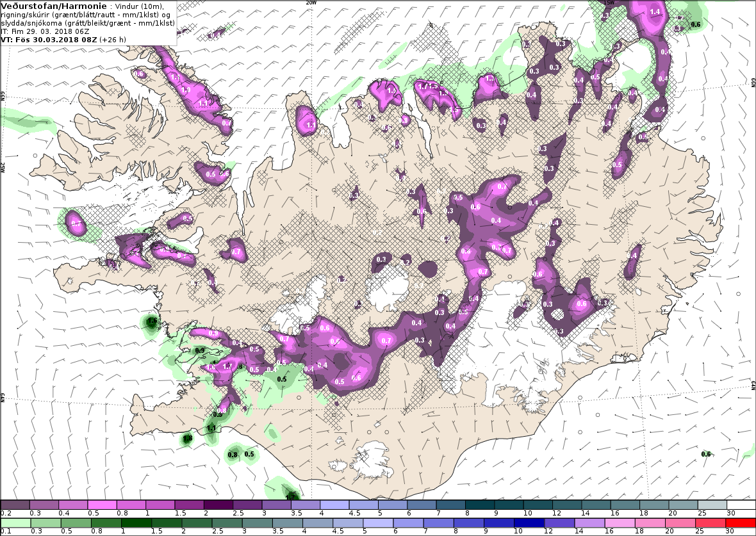Select top legend swatch starting at 10

(538, 505)
